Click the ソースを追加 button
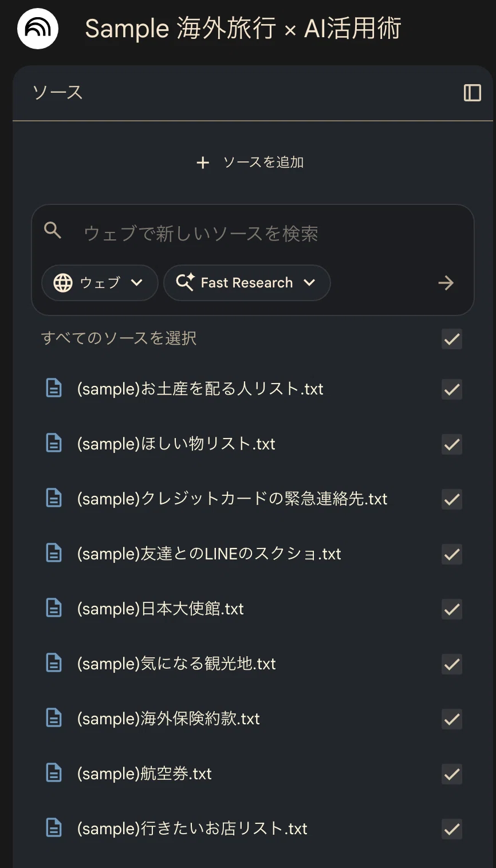Screen dimensions: 496x868 tap(250, 163)
